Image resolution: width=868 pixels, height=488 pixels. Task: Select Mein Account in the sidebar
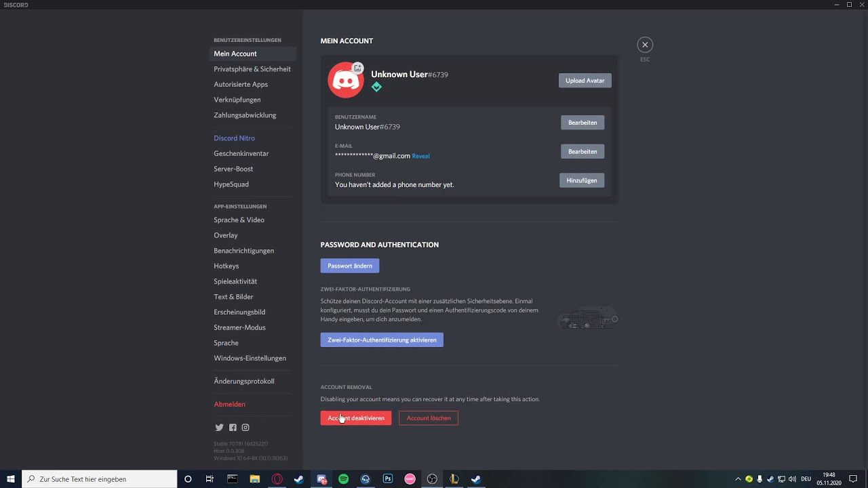click(252, 54)
